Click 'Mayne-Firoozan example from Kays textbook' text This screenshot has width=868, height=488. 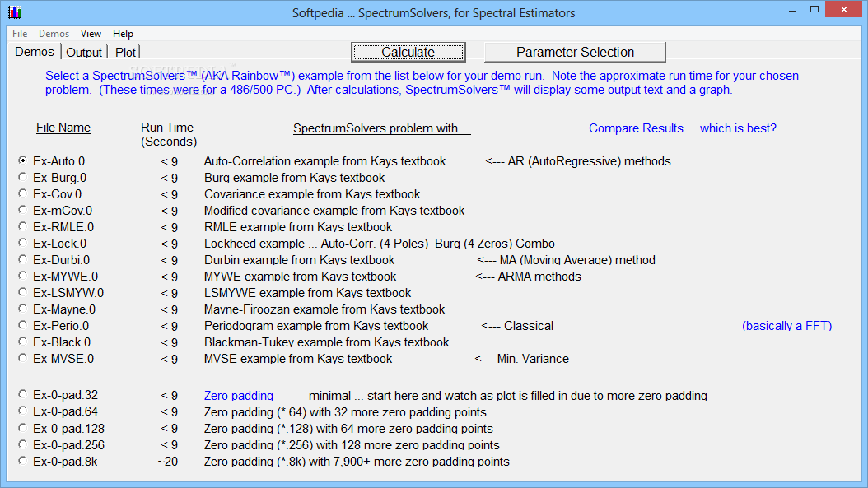(324, 309)
